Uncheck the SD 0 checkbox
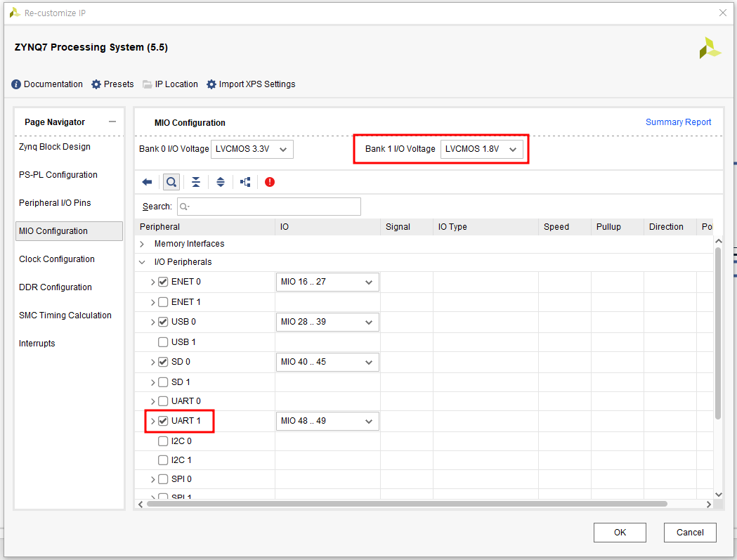 163,362
